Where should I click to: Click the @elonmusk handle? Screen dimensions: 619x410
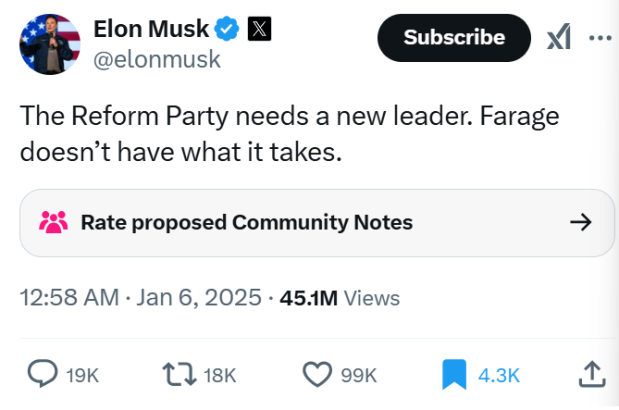pos(156,60)
